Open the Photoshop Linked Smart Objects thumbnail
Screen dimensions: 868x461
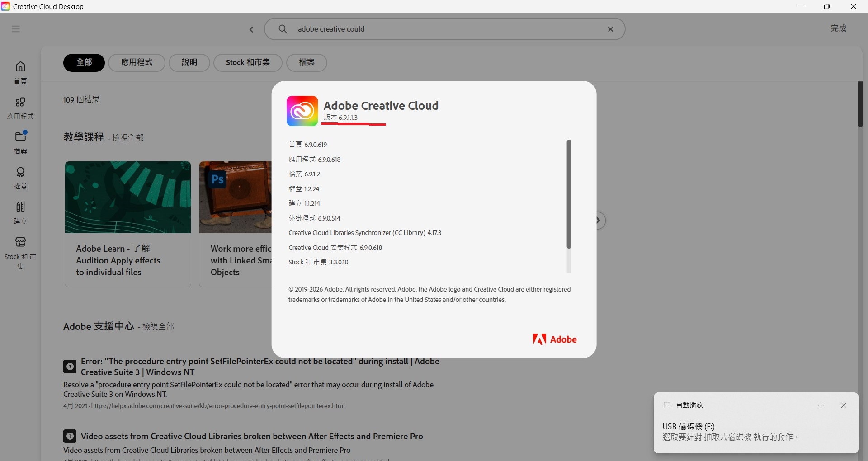(235, 197)
